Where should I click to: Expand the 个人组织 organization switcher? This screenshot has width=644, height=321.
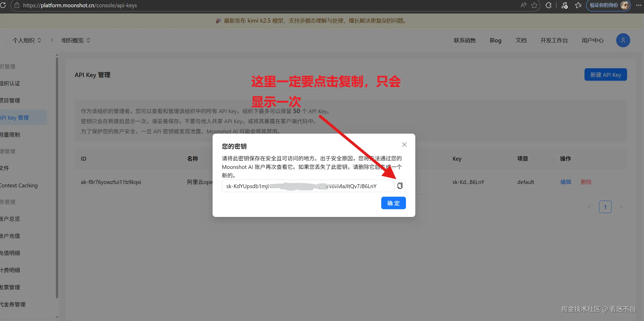(x=27, y=40)
